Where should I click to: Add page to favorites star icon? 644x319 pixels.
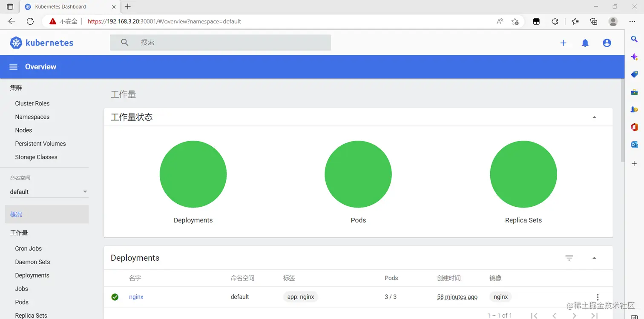(x=515, y=21)
